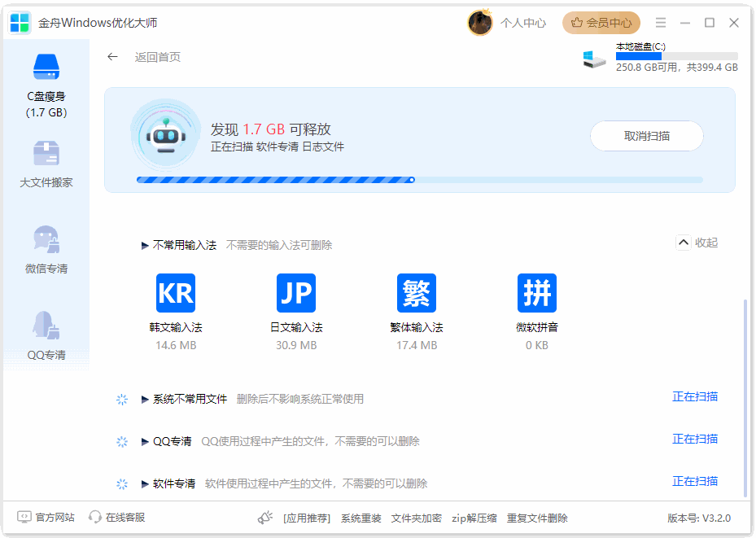
Task: Click the 30.9 MB size text
Action: [x=296, y=346]
